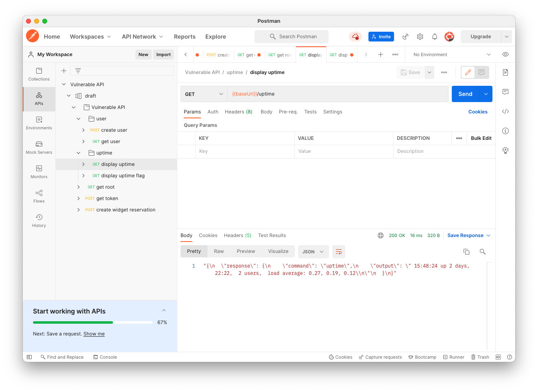This screenshot has height=392, width=538.
Task: Send the GET uptime request
Action: coord(465,94)
